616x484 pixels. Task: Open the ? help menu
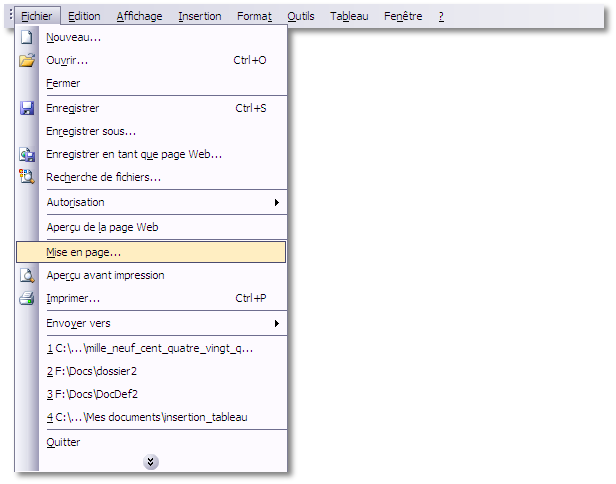click(x=441, y=16)
